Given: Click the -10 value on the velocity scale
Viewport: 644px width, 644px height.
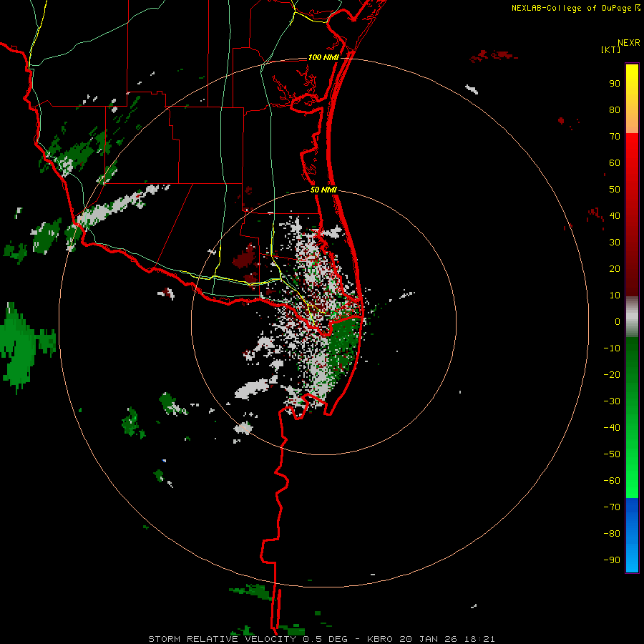Looking at the screenshot, I should click(612, 348).
